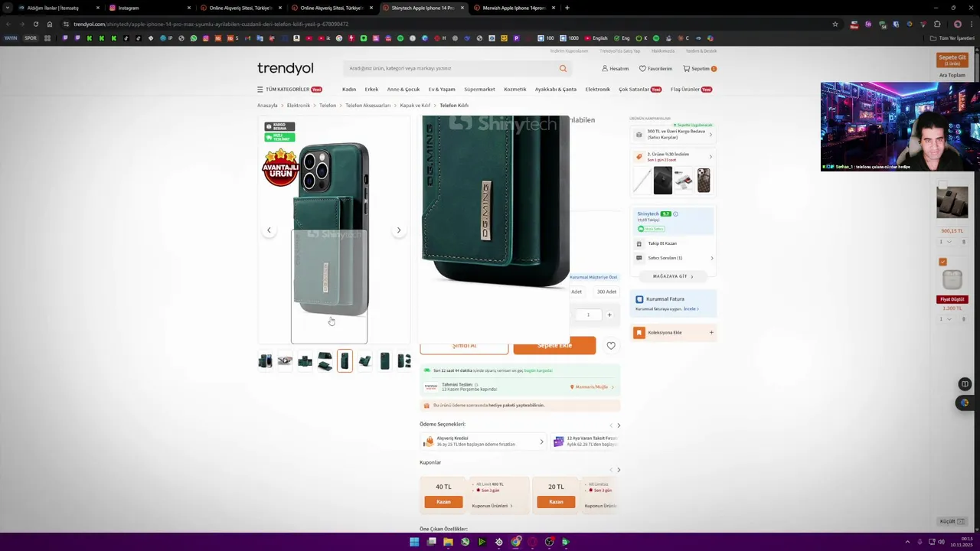Expand 300 TL Kargo Bedava campaign
Screen dimensions: 980x551
tap(673, 135)
